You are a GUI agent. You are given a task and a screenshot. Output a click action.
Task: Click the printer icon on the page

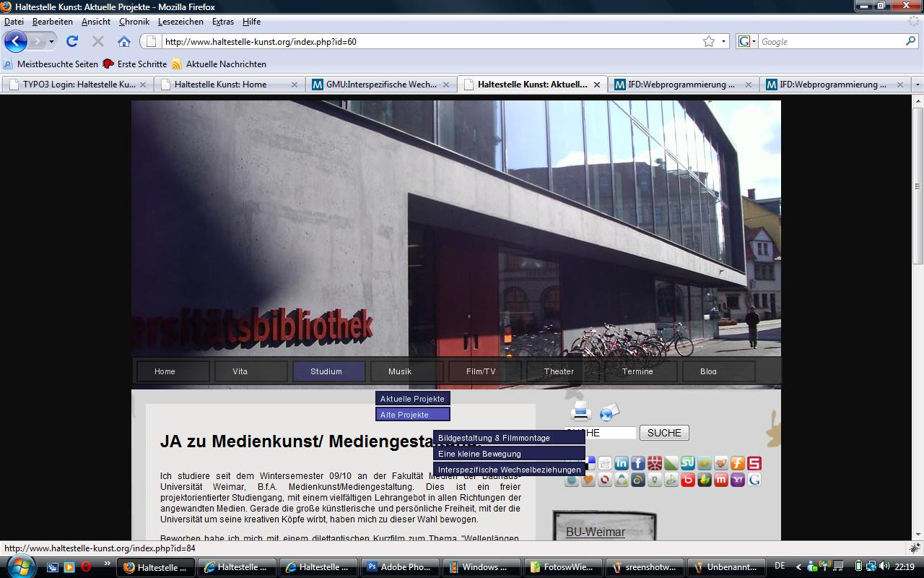coord(580,412)
